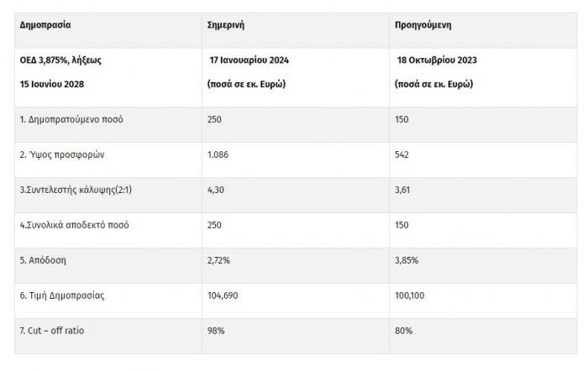Click the 3,85% previous yield value

(407, 260)
